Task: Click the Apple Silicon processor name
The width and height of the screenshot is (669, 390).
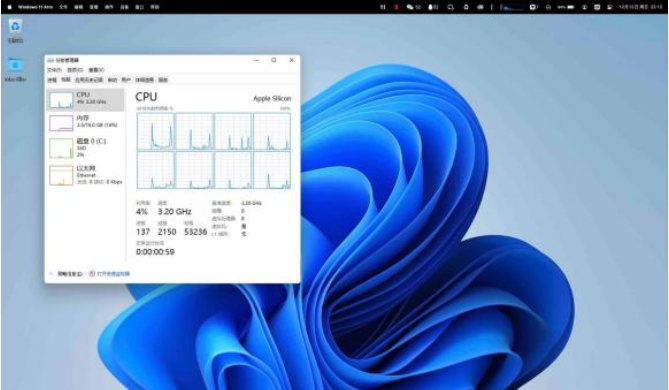Action: [x=272, y=99]
